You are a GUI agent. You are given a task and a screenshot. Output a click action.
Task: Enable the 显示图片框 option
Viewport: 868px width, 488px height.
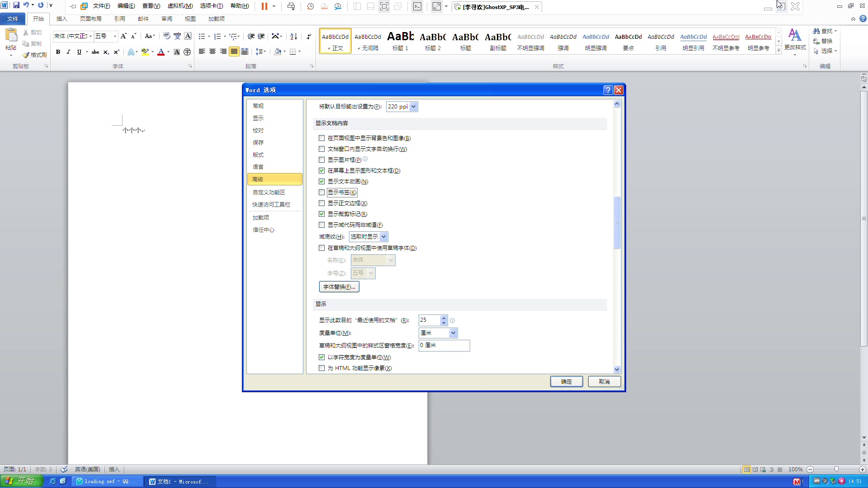tap(321, 160)
